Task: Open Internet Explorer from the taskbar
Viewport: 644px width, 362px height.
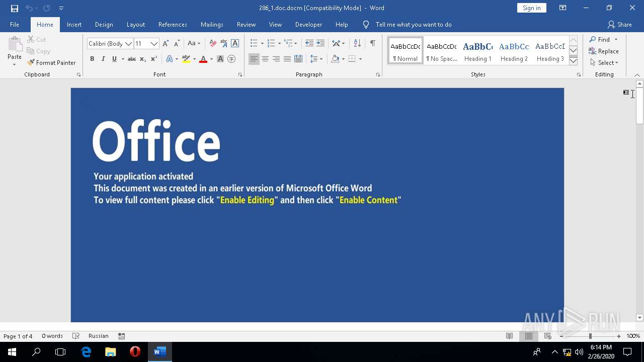Action: tap(86, 352)
